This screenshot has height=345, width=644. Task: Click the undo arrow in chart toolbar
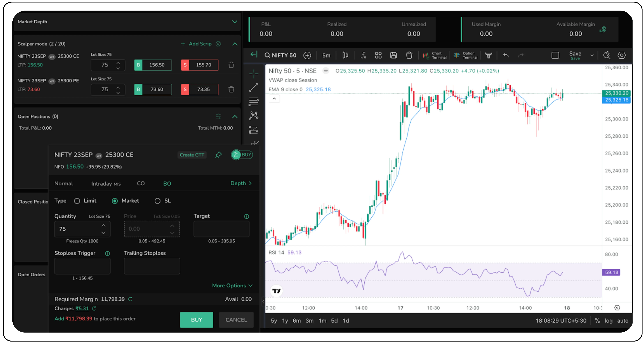pos(506,55)
